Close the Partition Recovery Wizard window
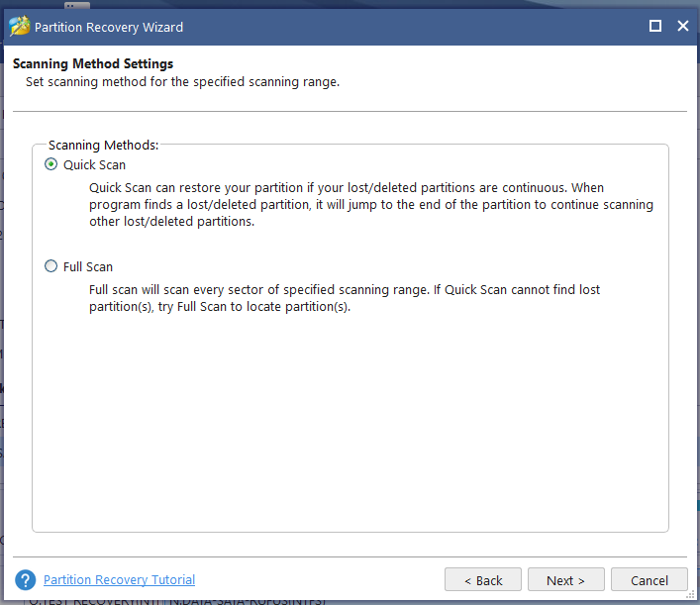 682,26
